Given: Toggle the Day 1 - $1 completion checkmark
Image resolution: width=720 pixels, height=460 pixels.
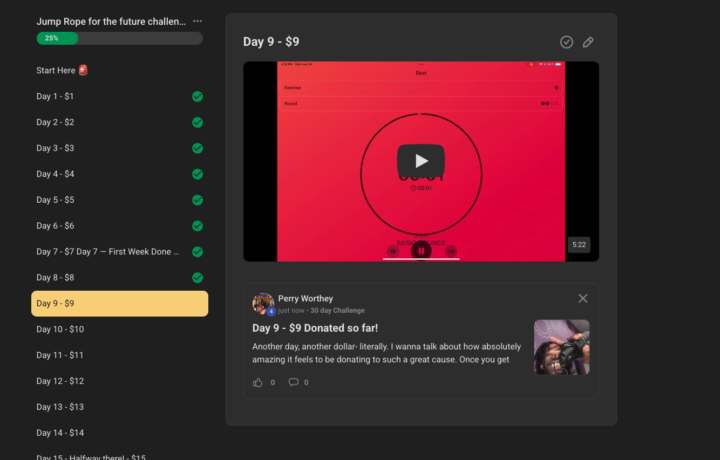Looking at the screenshot, I should click(197, 96).
